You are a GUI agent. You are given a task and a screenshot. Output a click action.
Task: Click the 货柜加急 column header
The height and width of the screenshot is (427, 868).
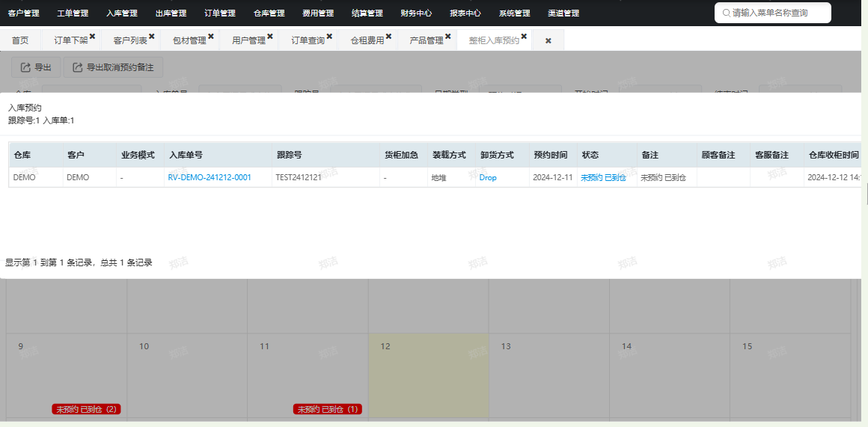point(403,155)
